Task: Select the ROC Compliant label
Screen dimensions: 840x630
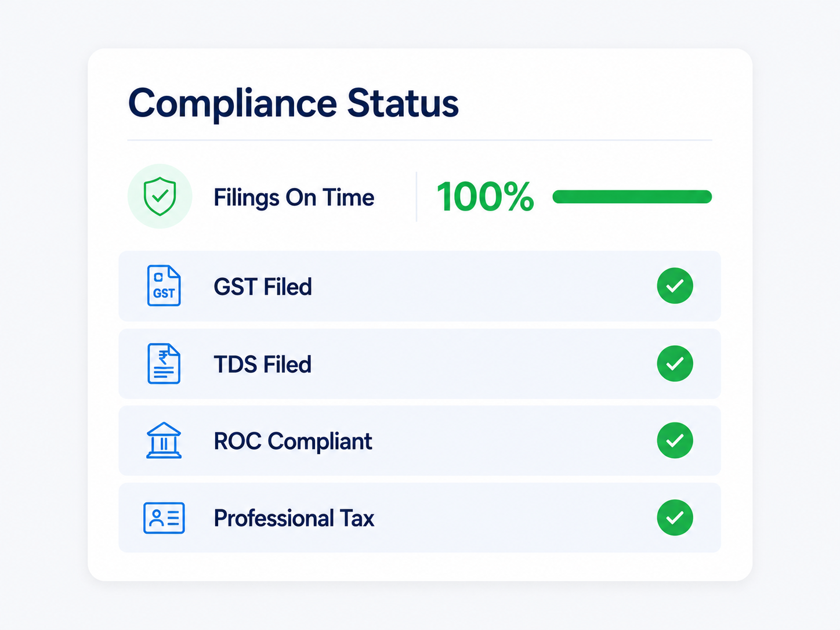Action: tap(293, 441)
